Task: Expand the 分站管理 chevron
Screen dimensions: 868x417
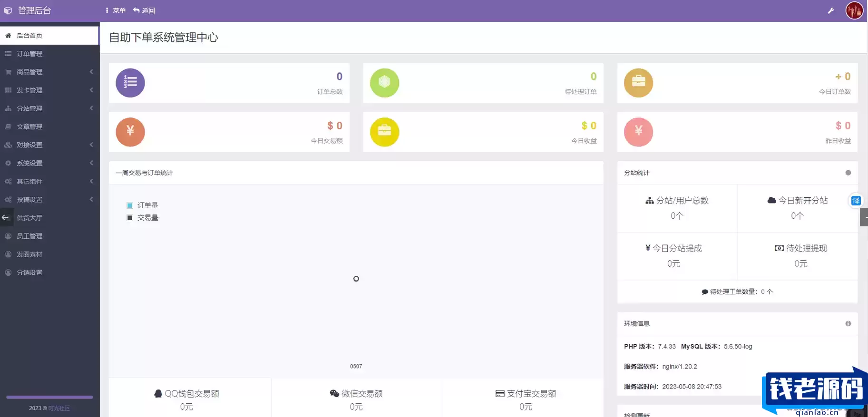Action: [91, 108]
